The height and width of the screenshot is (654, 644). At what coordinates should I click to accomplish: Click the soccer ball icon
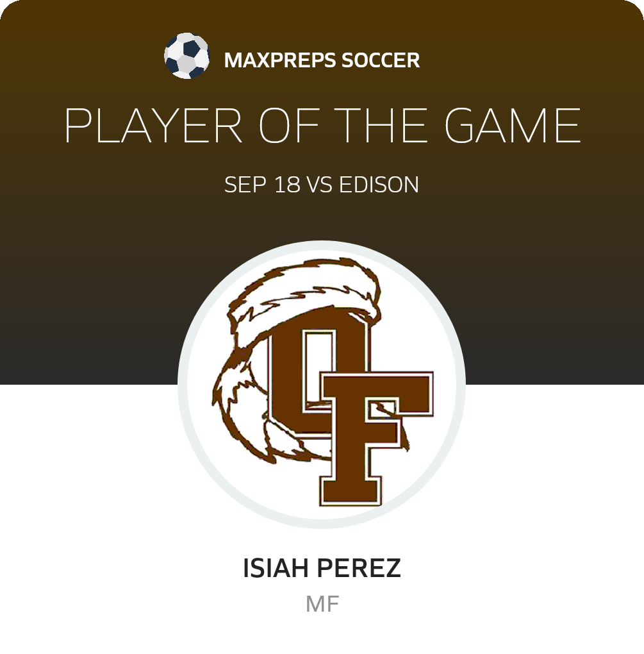click(x=186, y=56)
